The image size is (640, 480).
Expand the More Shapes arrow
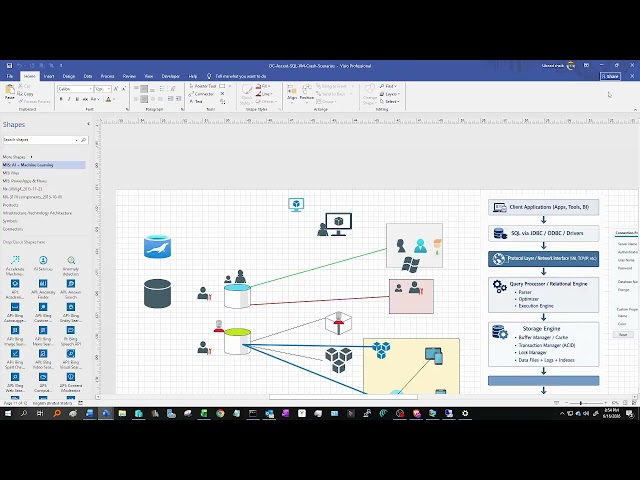coord(31,157)
